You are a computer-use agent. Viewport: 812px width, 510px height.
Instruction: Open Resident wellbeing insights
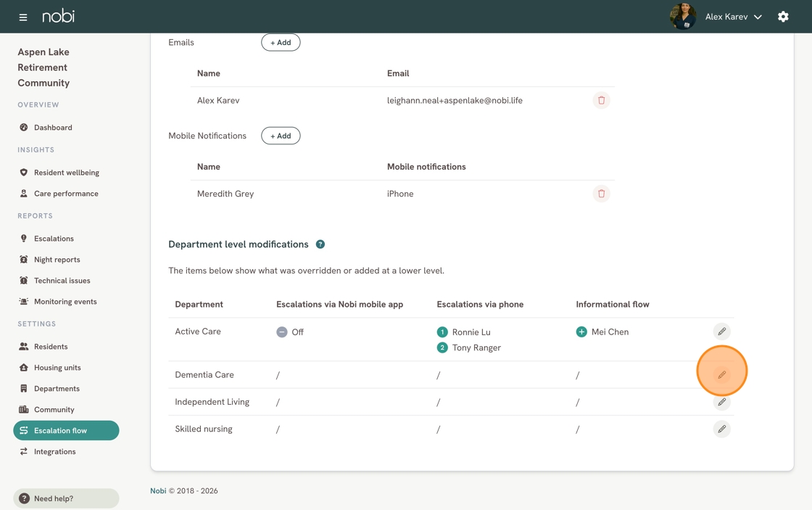[66, 173]
